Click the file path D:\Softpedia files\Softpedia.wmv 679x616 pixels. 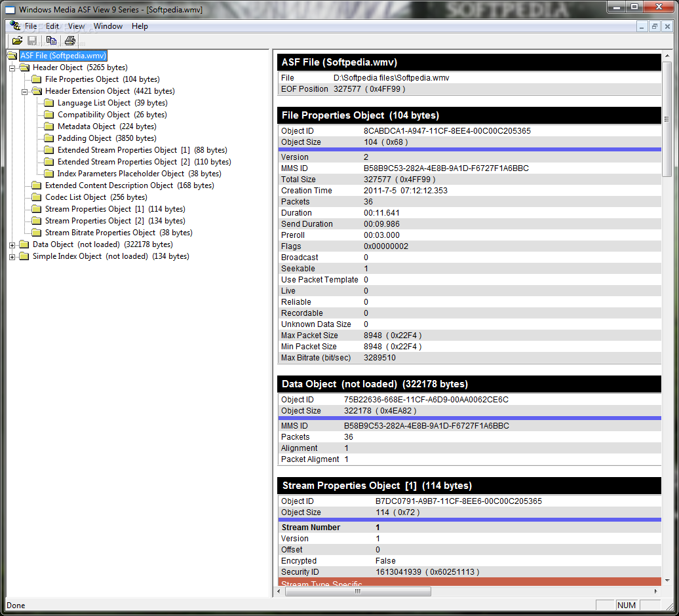pyautogui.click(x=391, y=78)
